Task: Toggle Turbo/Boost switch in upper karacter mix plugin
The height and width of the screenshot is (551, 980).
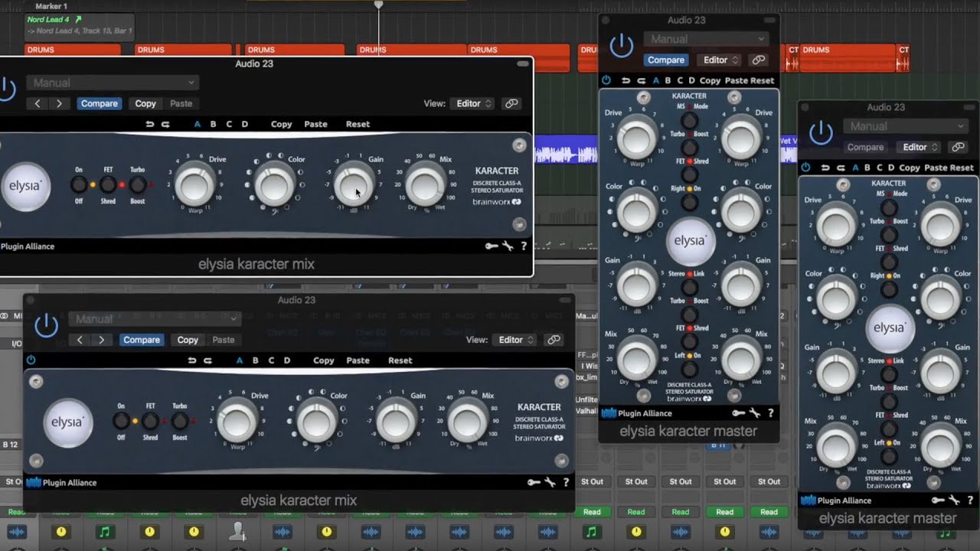Action: click(137, 184)
